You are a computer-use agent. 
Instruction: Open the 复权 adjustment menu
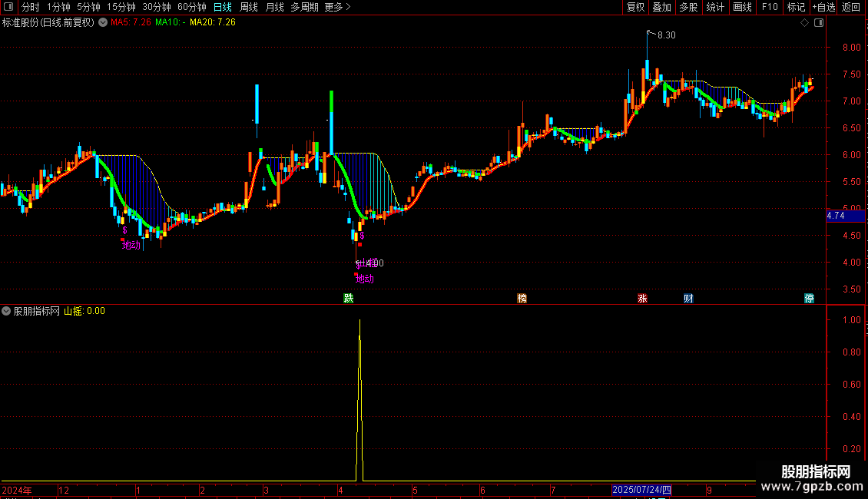coord(635,7)
